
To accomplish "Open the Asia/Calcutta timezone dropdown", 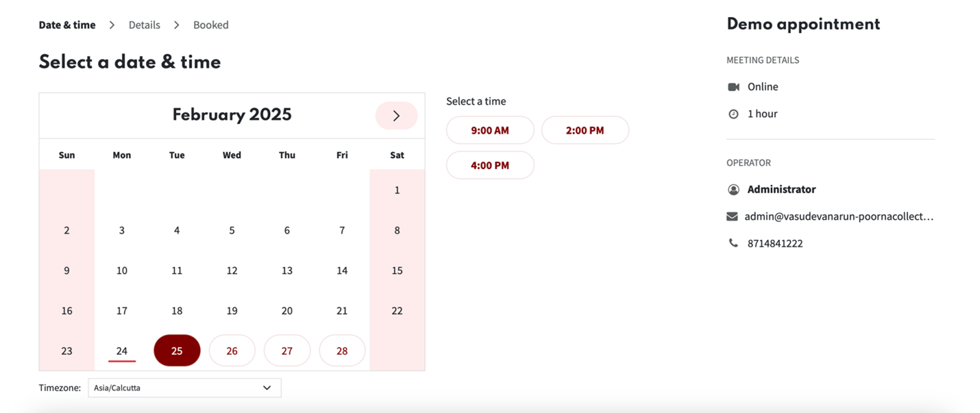I will coord(184,388).
